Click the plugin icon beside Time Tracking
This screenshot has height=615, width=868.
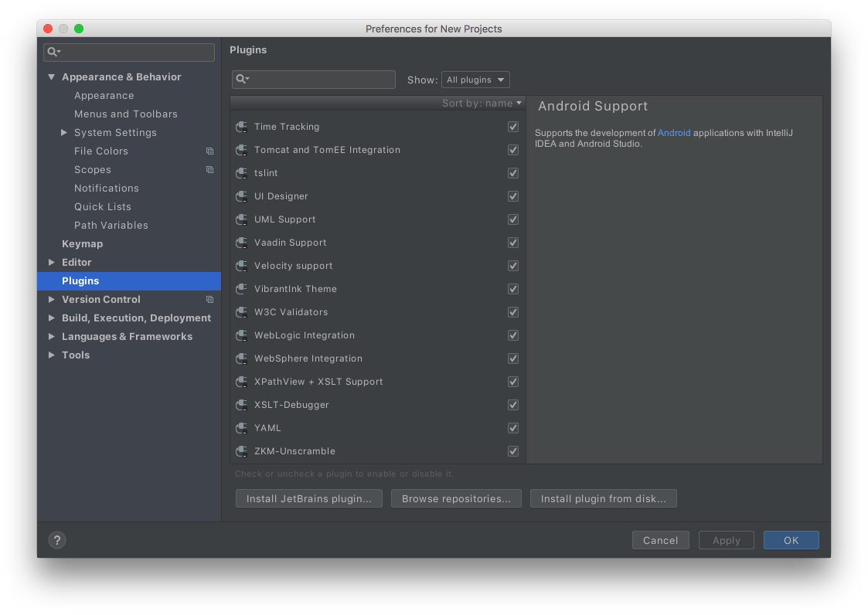click(241, 127)
